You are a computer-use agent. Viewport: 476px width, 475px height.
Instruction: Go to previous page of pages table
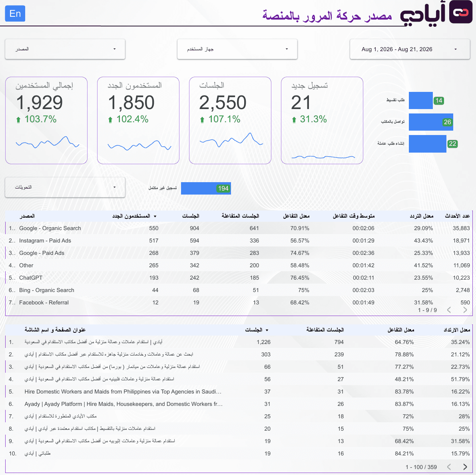(449, 467)
